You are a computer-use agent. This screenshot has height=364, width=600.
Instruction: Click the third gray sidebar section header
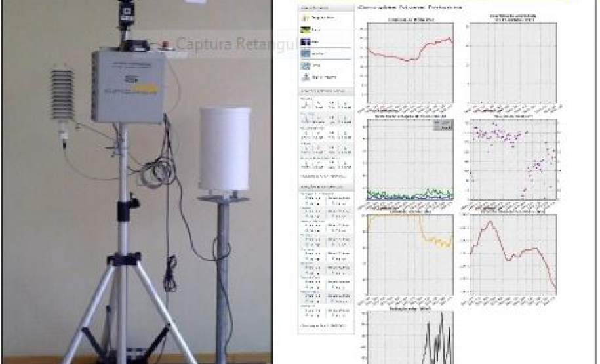coord(326,188)
